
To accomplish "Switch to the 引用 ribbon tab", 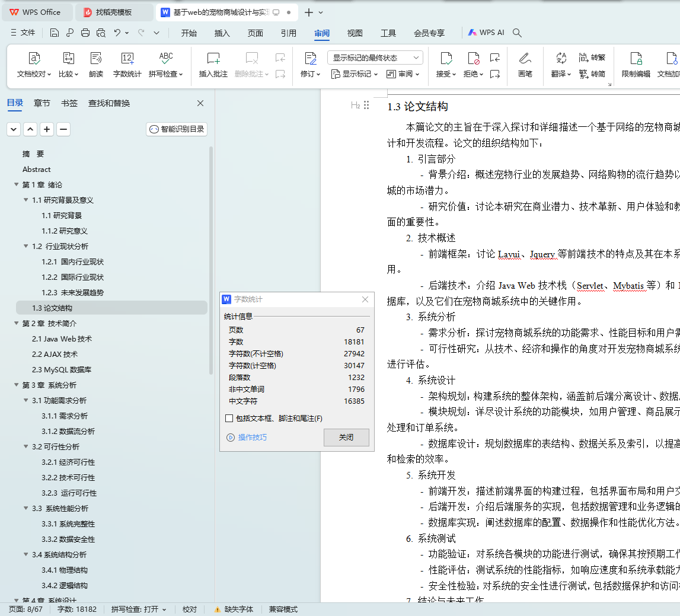I will 288,33.
